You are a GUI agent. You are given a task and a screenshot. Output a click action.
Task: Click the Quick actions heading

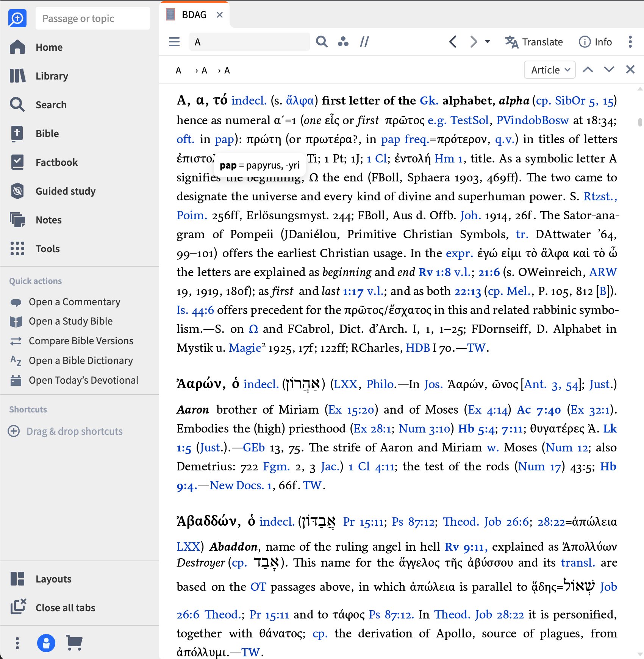[36, 281]
